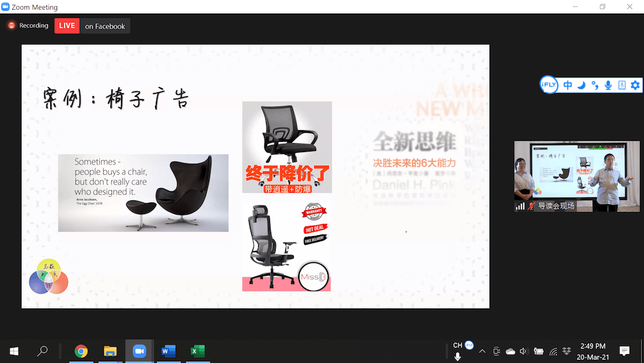
Task: Click the shared slide area in the meeting
Action: 255,176
